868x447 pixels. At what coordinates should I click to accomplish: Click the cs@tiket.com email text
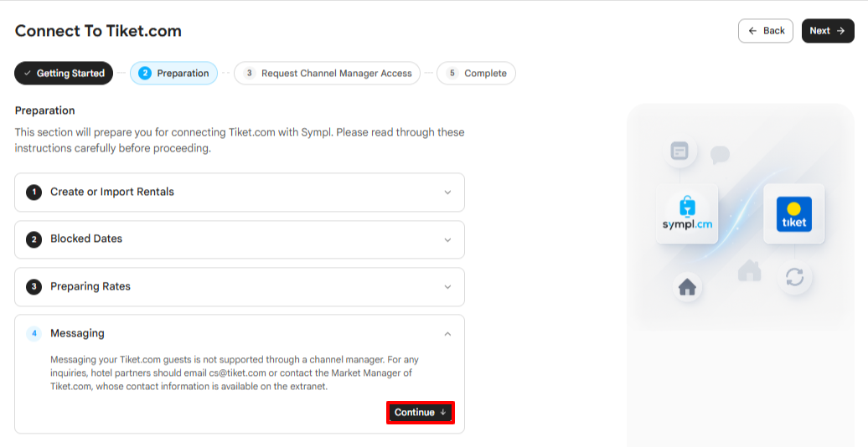[237, 372]
